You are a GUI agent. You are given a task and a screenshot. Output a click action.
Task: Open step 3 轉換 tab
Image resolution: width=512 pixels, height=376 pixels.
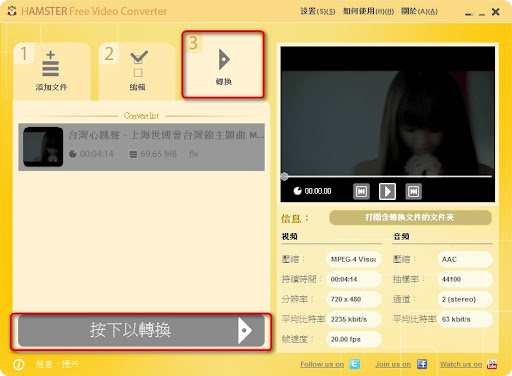pyautogui.click(x=223, y=64)
